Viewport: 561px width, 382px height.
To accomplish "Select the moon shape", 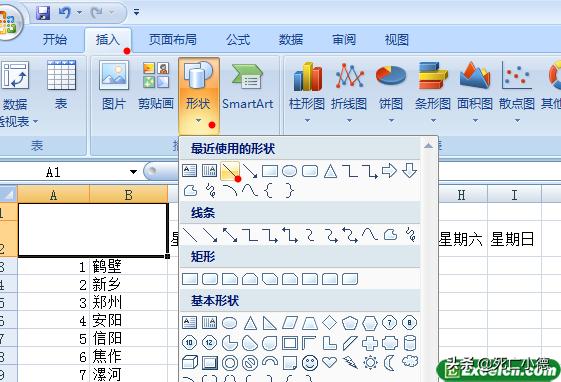I will click(x=389, y=363).
